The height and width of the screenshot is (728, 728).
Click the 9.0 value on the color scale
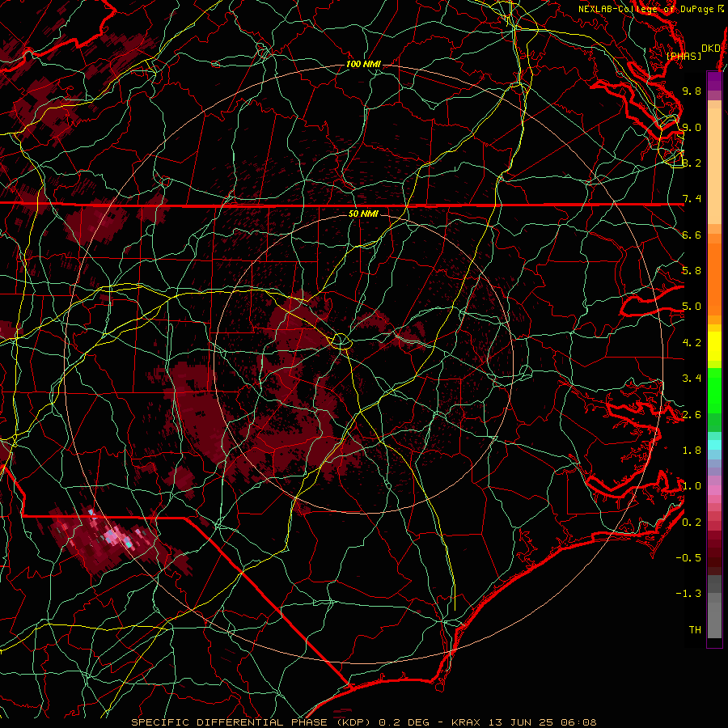coord(692,127)
